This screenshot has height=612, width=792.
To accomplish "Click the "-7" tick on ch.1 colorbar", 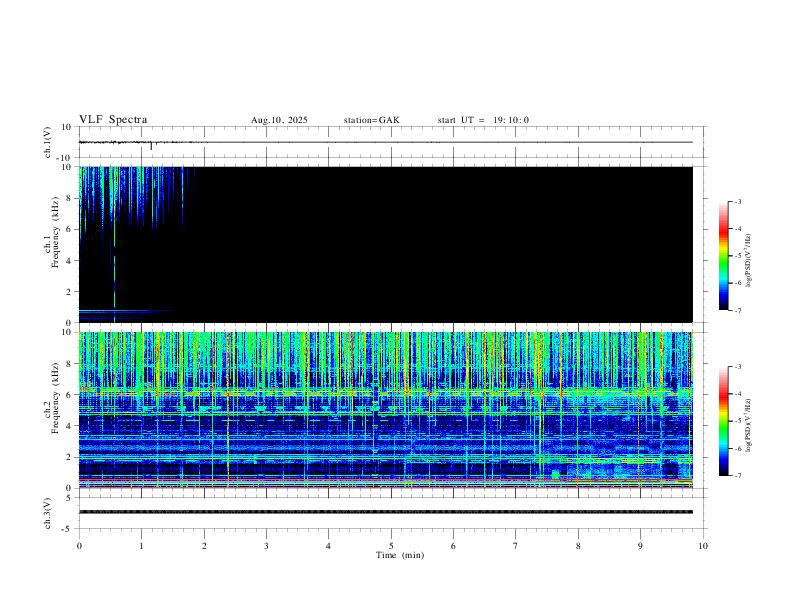I will (x=738, y=311).
